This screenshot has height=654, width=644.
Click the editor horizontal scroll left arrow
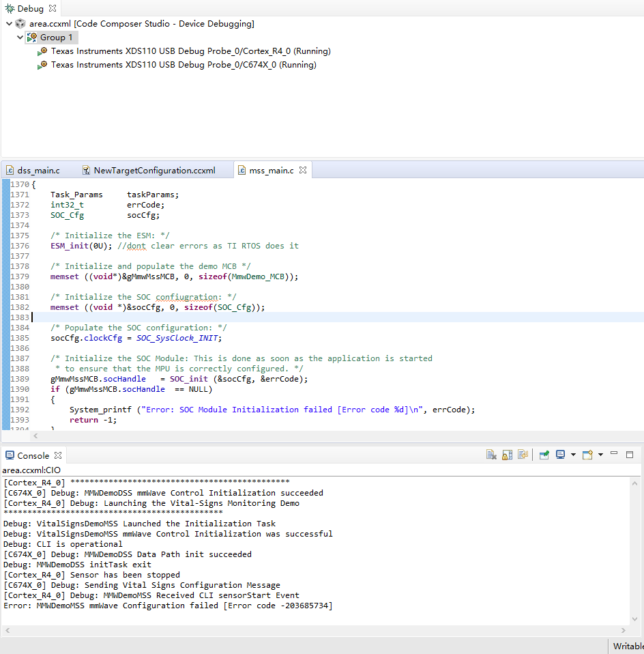36,436
